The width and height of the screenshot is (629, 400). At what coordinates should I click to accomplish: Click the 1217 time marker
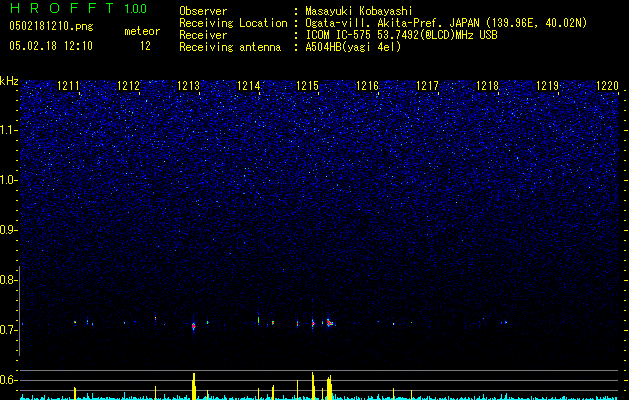(427, 85)
